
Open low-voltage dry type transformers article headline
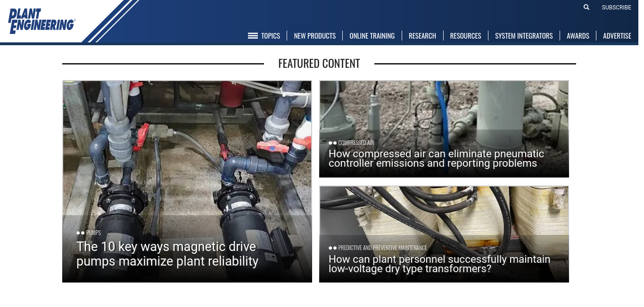click(439, 264)
